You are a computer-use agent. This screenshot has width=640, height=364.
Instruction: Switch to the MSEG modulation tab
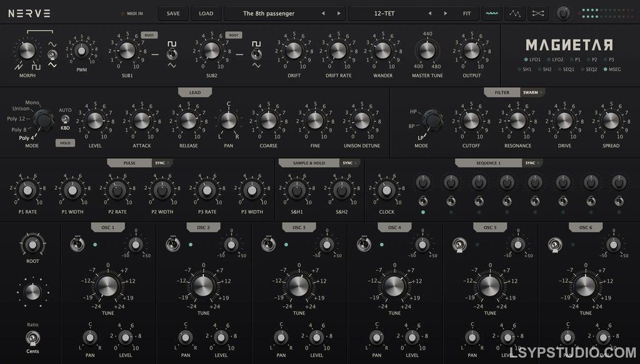pyautogui.click(x=612, y=69)
